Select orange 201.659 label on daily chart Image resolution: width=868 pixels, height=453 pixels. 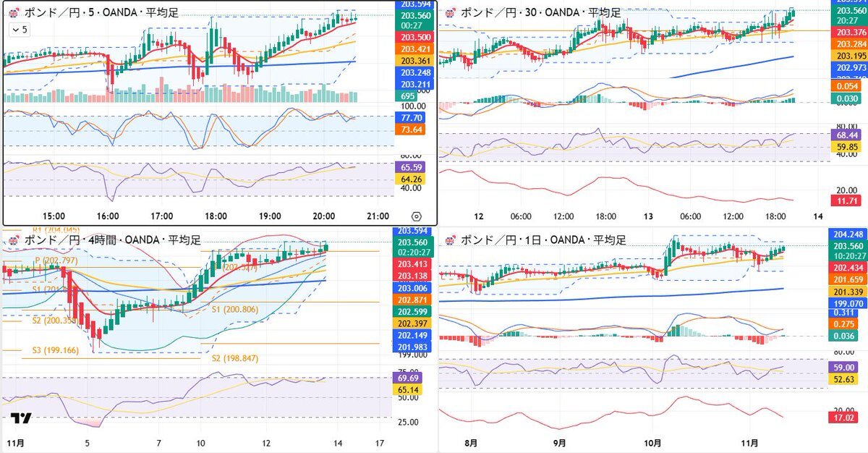pyautogui.click(x=849, y=279)
